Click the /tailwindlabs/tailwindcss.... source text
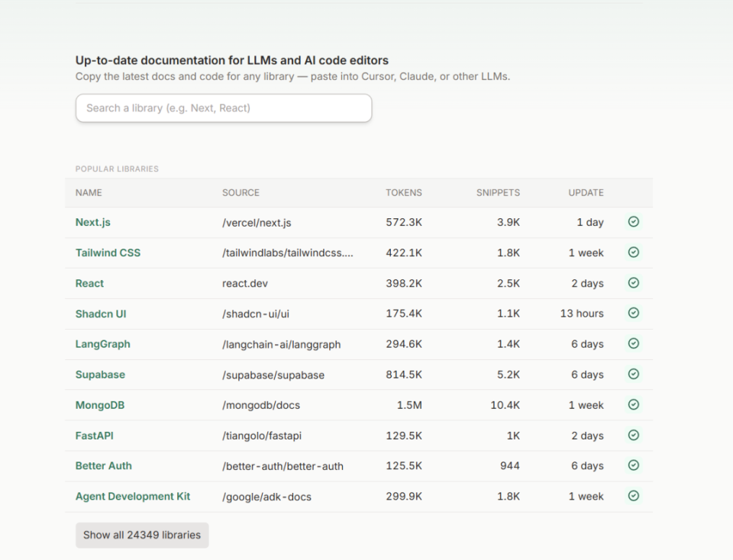The image size is (733, 560). tap(288, 253)
